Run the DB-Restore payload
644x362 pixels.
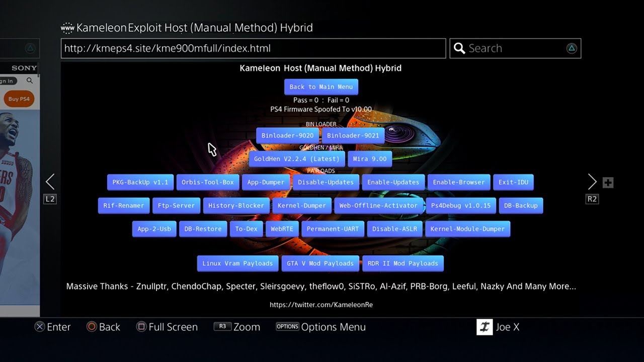203,229
